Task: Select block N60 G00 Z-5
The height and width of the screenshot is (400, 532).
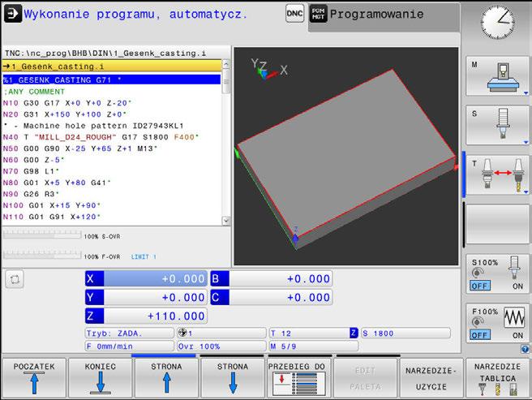Action: point(111,160)
